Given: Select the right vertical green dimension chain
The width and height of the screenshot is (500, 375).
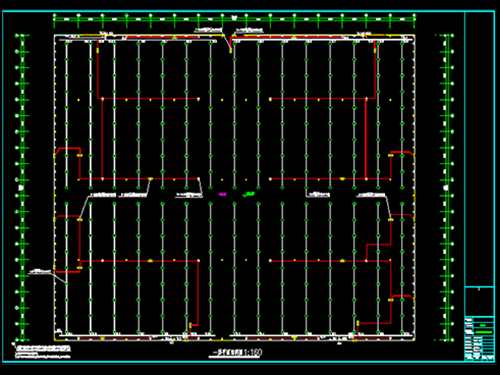Looking at the screenshot, I should pyautogui.click(x=447, y=187).
